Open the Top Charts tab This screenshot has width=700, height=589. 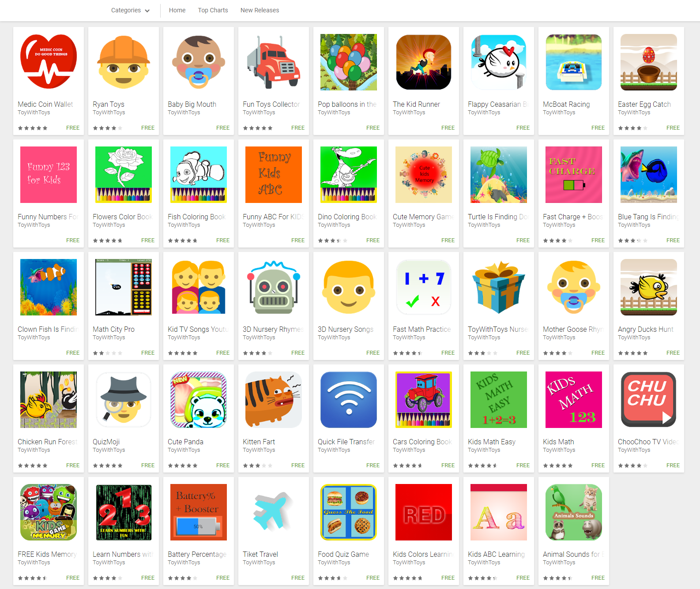213,10
